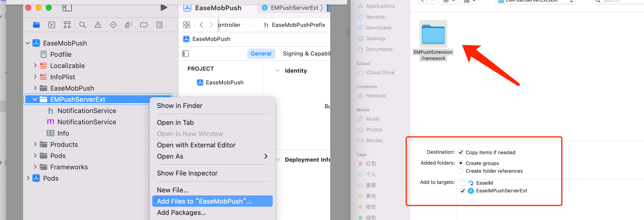The image size is (644, 220).
Task: Open the Source Control navigator
Action: (x=52, y=25)
